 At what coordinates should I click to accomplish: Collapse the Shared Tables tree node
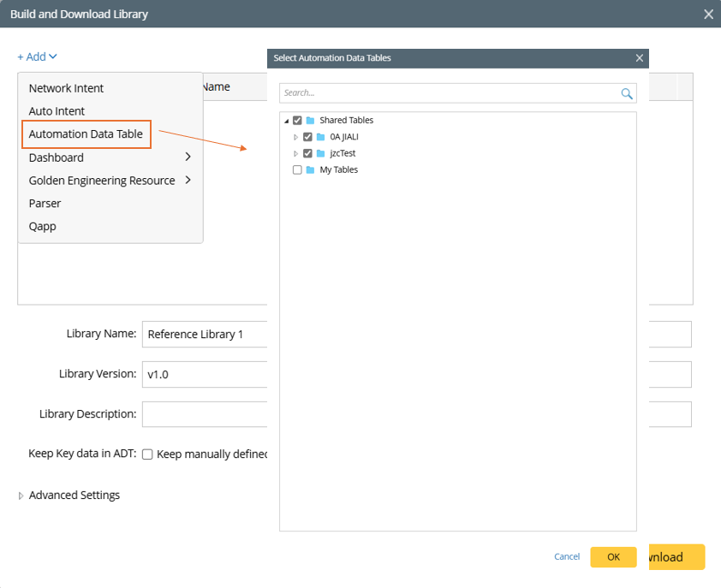click(286, 121)
